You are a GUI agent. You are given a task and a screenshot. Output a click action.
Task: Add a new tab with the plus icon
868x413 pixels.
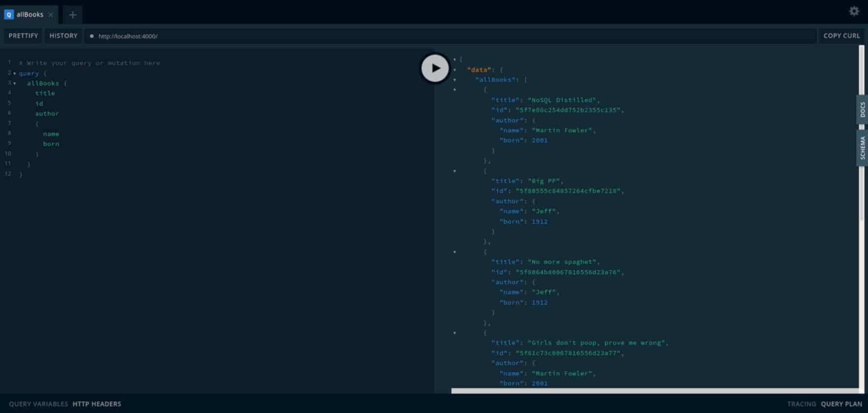pyautogui.click(x=73, y=15)
